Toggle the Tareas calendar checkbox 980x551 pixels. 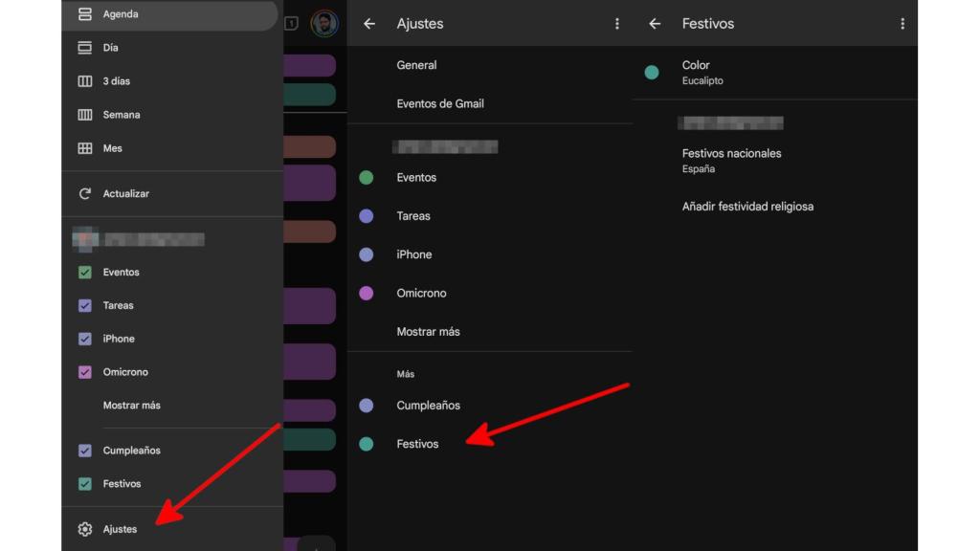[x=85, y=305]
